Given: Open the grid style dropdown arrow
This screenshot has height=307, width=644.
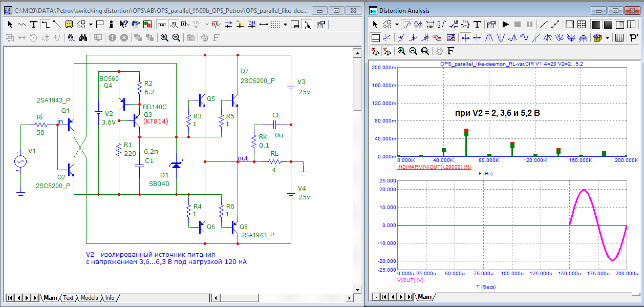Looking at the screenshot, I should click(286, 24).
